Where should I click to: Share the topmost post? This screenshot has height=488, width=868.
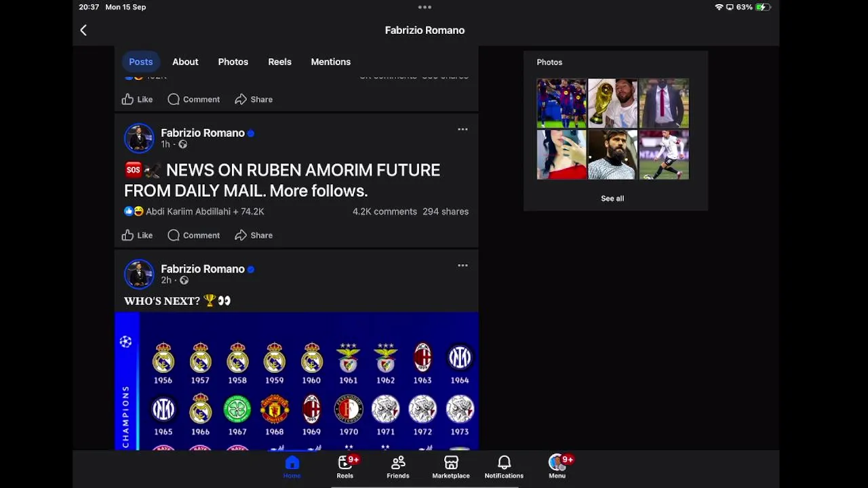pos(254,99)
